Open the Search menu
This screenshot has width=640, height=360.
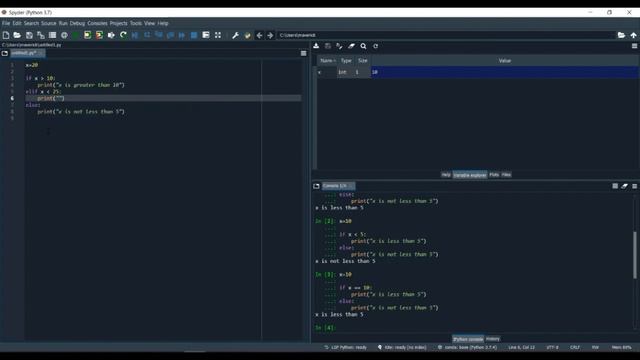31,23
